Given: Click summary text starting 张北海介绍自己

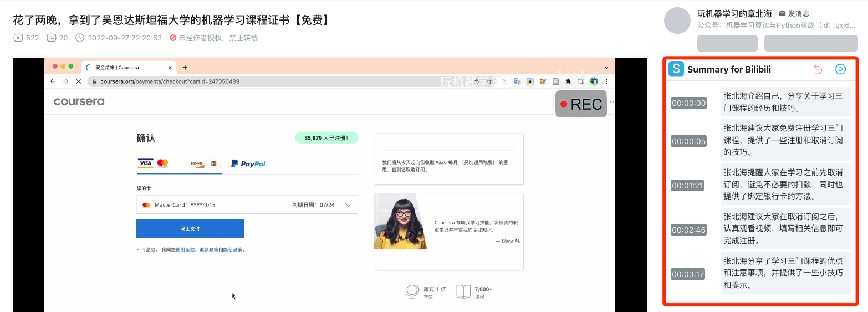Looking at the screenshot, I should (785, 102).
